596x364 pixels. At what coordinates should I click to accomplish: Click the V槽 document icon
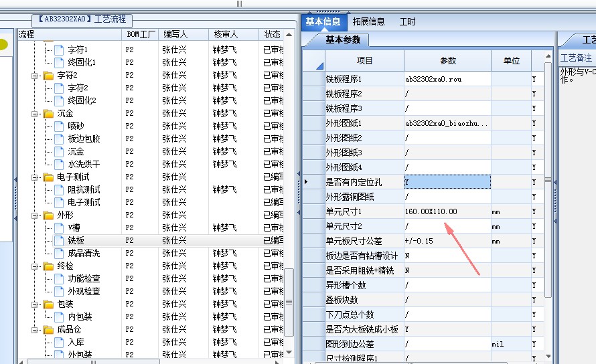coord(58,227)
